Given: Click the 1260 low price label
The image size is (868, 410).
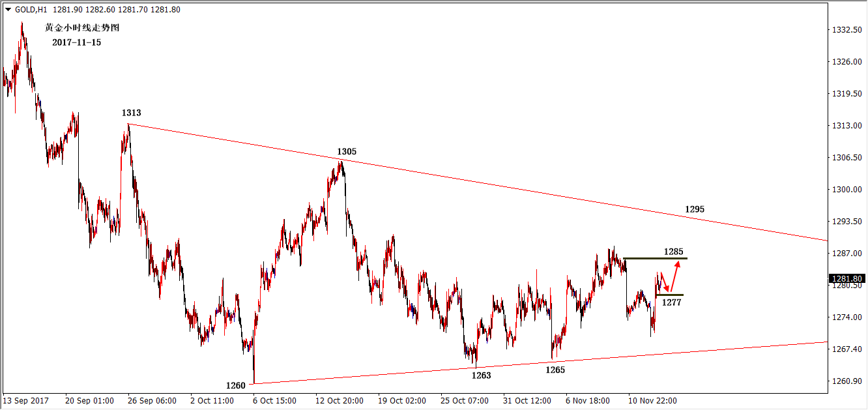Looking at the screenshot, I should tap(236, 385).
